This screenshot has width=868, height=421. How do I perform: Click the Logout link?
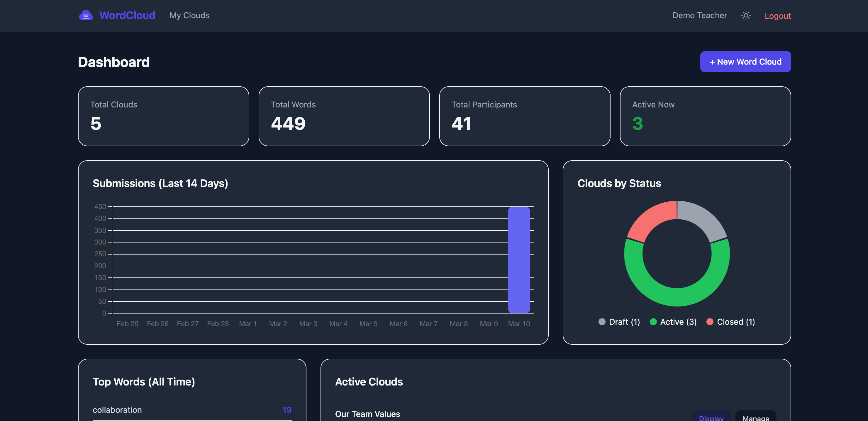click(777, 16)
